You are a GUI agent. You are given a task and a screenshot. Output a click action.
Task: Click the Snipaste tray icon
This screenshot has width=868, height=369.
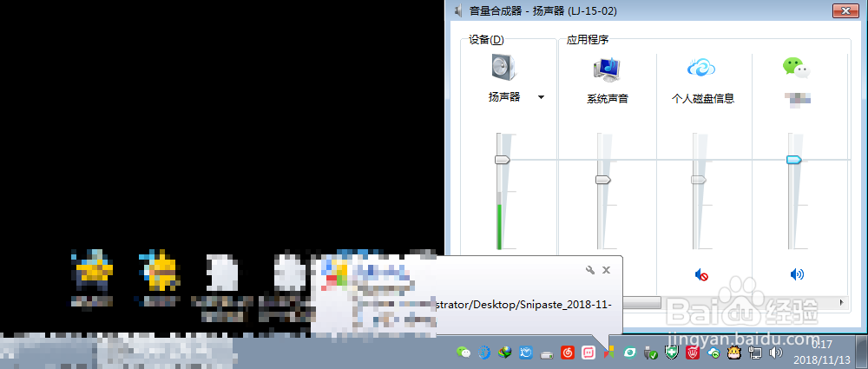click(609, 352)
